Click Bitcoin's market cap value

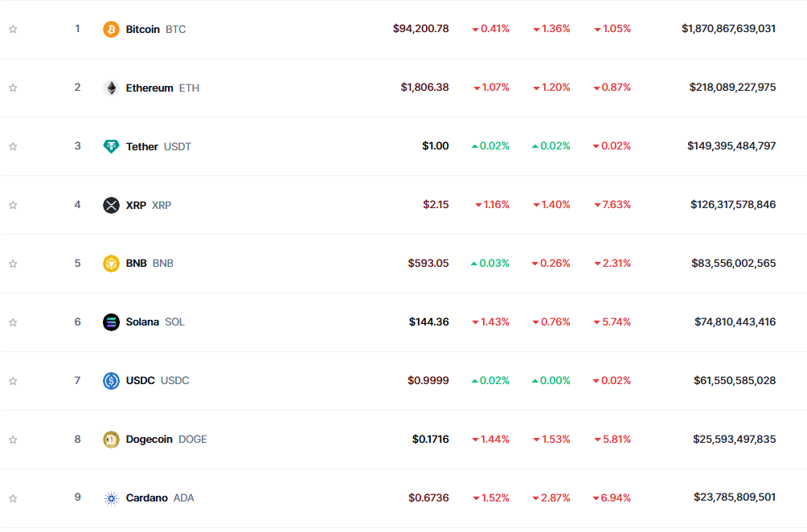point(728,29)
